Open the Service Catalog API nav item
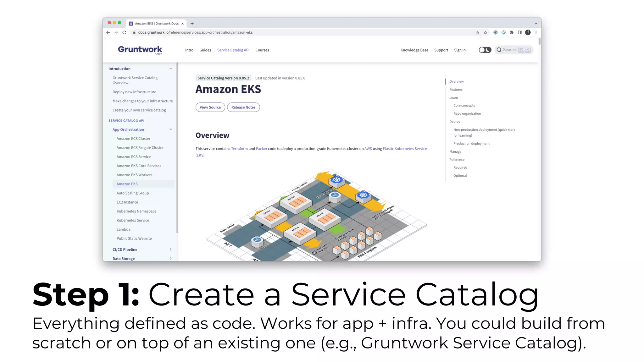The height and width of the screenshot is (362, 644). (233, 50)
